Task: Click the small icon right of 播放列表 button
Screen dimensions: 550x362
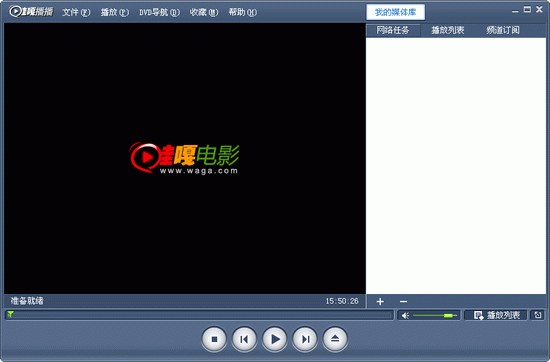Action: 538,315
